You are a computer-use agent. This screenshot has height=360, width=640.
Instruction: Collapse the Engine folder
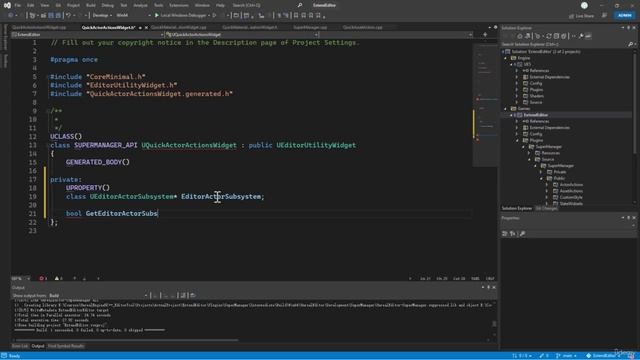[506, 58]
